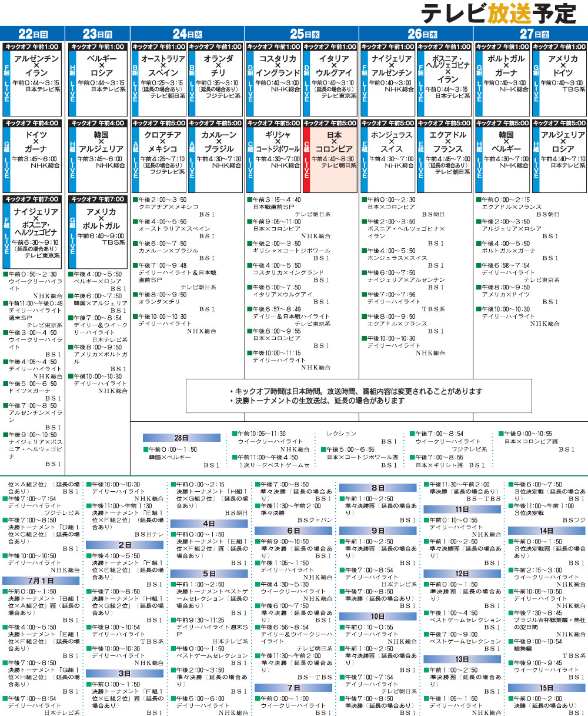588x716 pixels.
Task: Select the 23日 date column header
Action: coord(97,34)
